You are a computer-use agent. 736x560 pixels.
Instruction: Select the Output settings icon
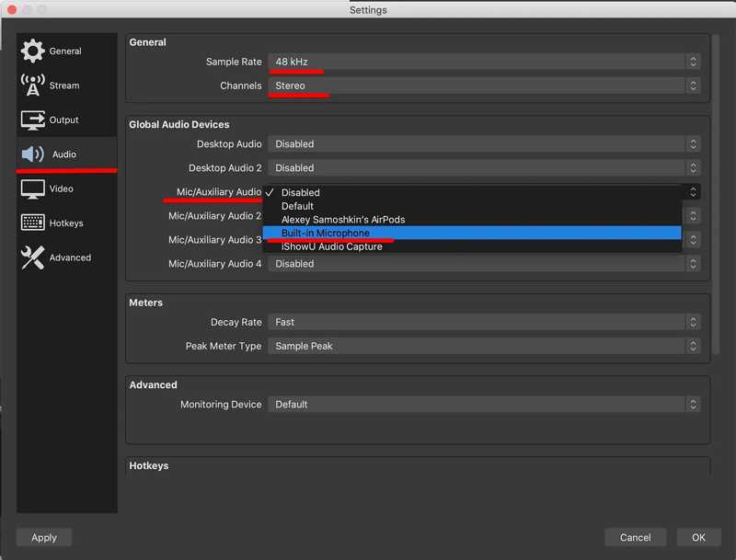coord(33,120)
